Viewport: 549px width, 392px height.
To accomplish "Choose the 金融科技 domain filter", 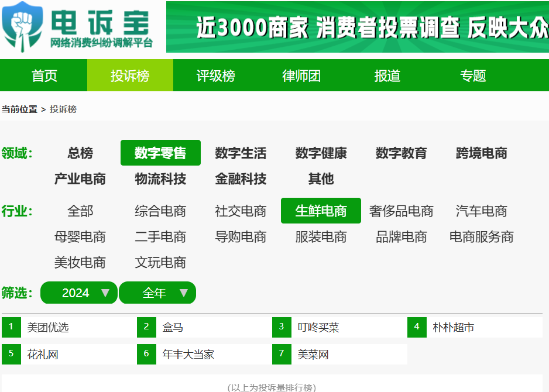I will coord(241,179).
